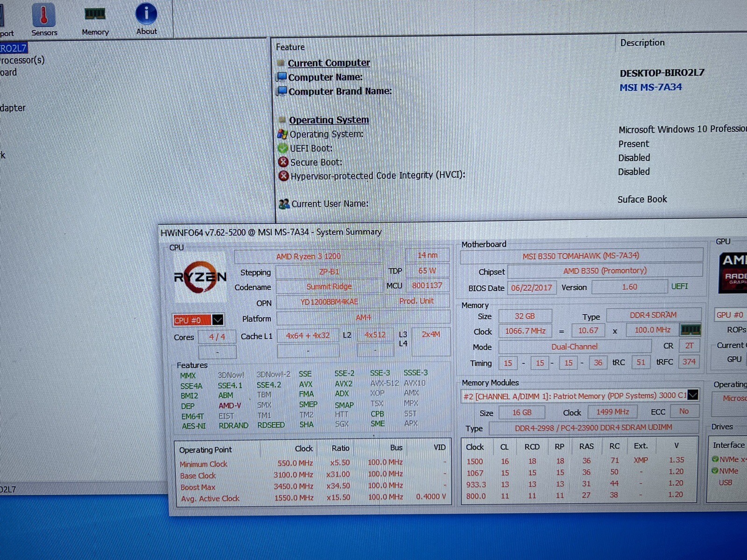The height and width of the screenshot is (560, 747).
Task: Open the GPU #0 selector dropdown
Action: click(730, 315)
